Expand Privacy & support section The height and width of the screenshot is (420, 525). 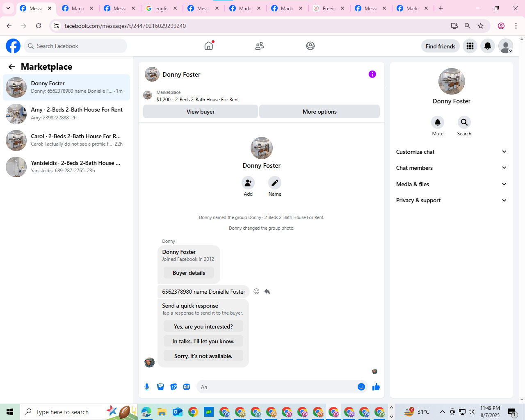pyautogui.click(x=451, y=200)
